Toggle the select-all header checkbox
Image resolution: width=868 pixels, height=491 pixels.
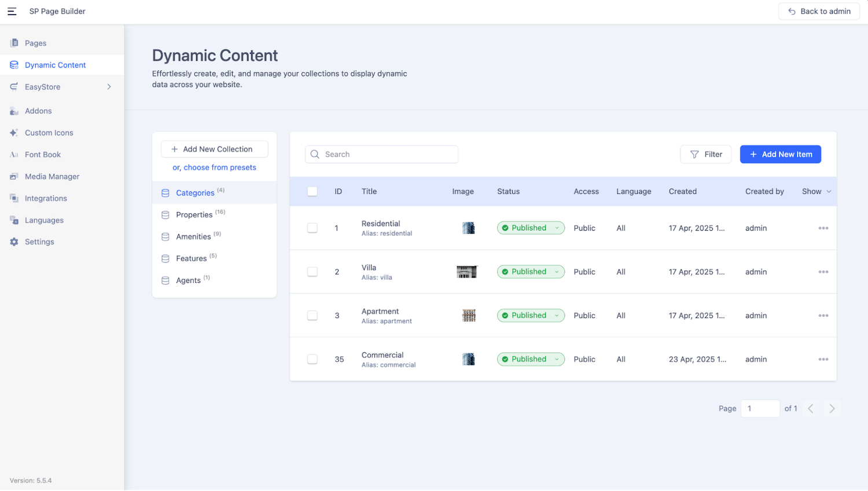(312, 191)
